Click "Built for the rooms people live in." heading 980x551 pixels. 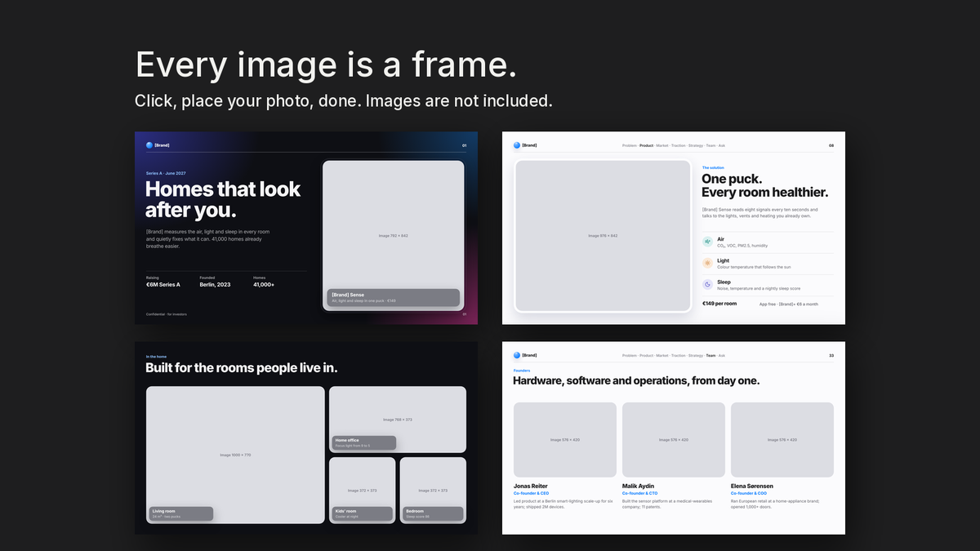tap(242, 368)
